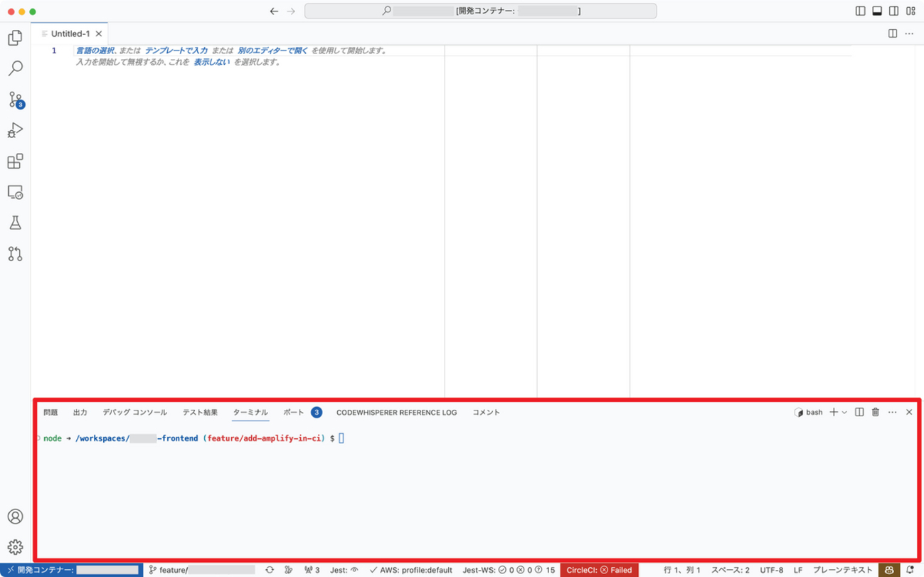Click the command center search field
The image size is (924, 577).
(480, 11)
